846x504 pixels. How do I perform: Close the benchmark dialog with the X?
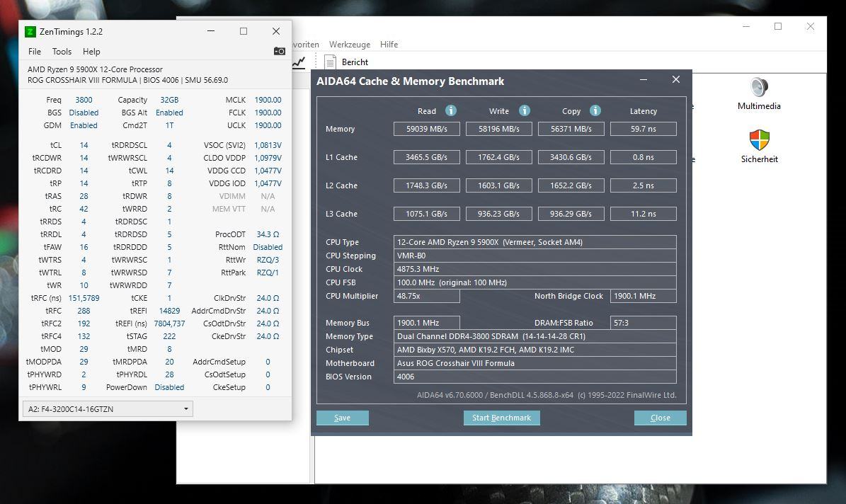click(675, 80)
